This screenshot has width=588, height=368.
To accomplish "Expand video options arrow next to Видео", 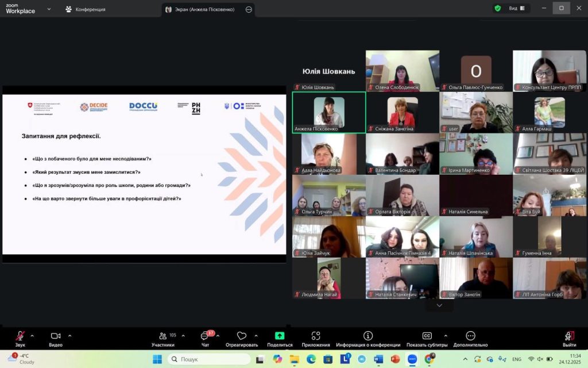I will tap(70, 336).
